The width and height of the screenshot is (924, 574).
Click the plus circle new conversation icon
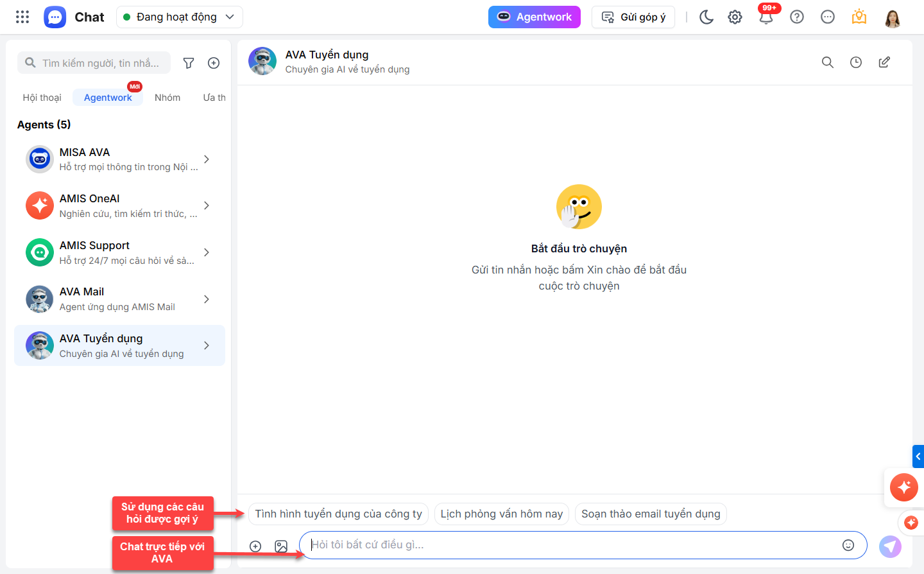point(214,63)
